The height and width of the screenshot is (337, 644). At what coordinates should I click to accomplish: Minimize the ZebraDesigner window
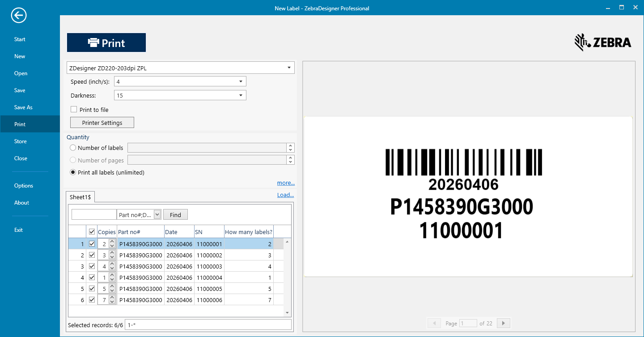(607, 8)
